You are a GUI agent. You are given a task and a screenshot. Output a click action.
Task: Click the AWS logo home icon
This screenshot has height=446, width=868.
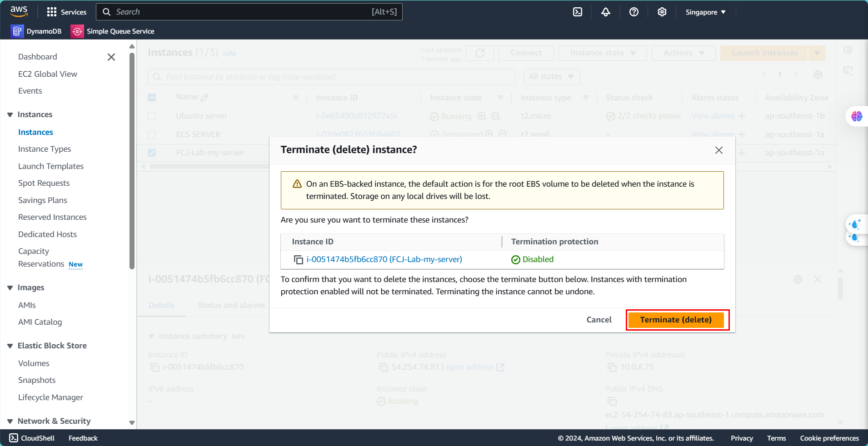pyautogui.click(x=19, y=12)
